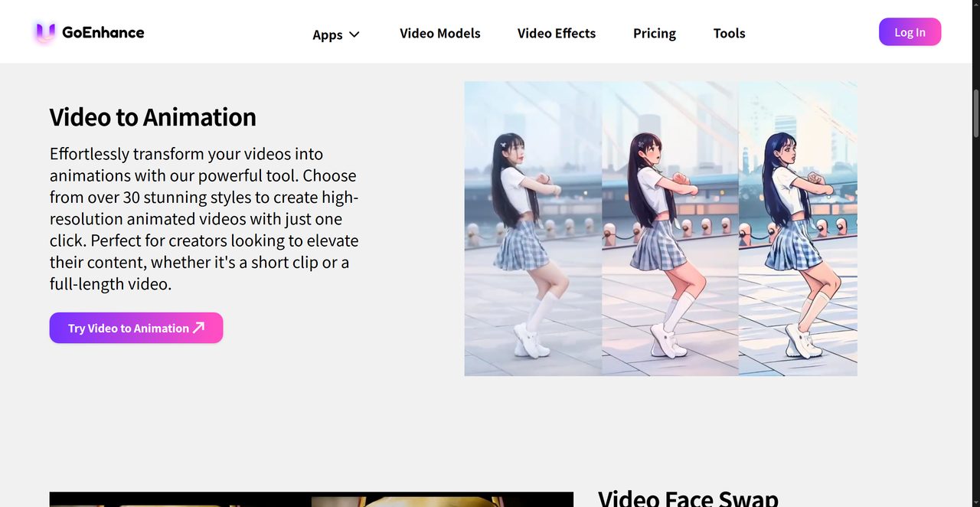
Task: Select Tools in the navigation bar
Action: [729, 33]
